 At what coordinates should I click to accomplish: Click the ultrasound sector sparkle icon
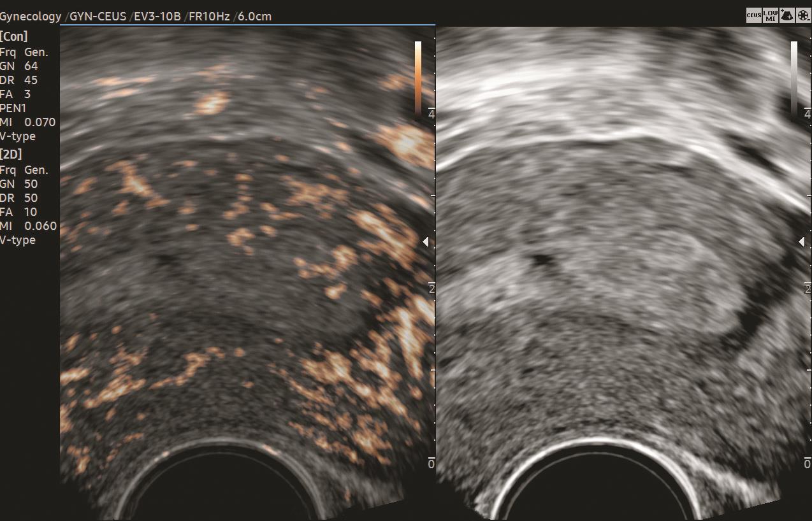787,16
